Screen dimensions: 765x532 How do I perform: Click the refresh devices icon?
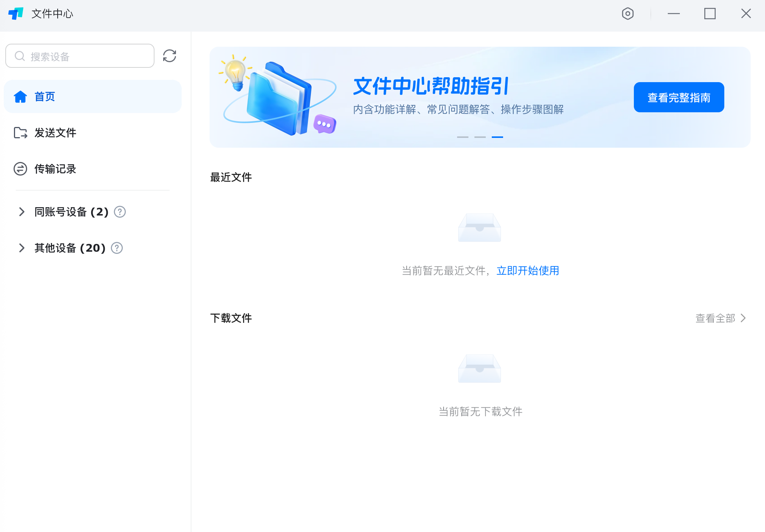(169, 56)
